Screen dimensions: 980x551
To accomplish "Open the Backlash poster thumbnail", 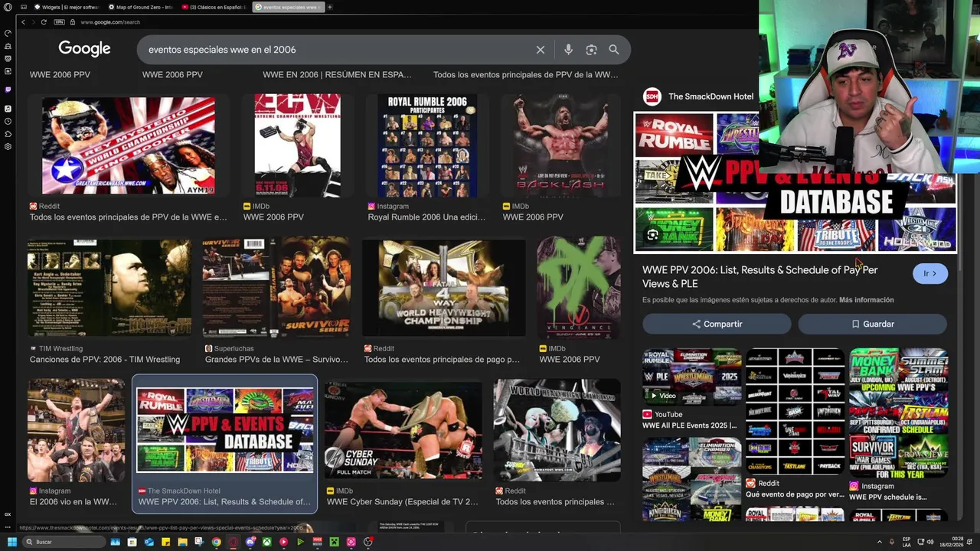I will click(560, 145).
